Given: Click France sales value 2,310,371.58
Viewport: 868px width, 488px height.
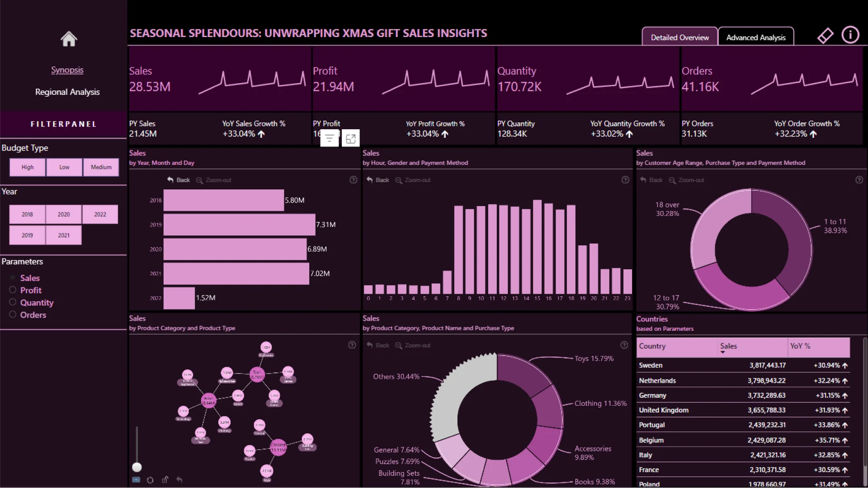Looking at the screenshot, I should tap(767, 470).
